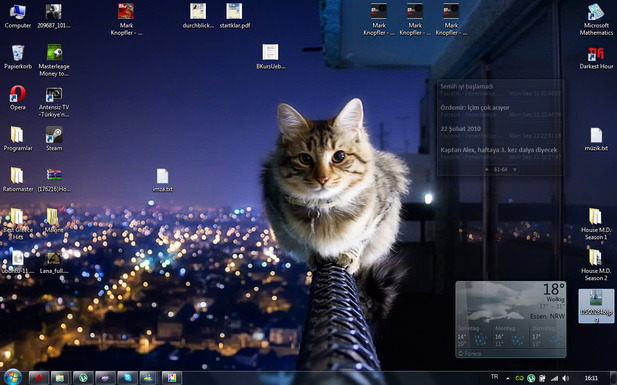Viewport: 617px width, 385px height.
Task: Open the Papierkorb recycle bin
Action: (x=18, y=57)
